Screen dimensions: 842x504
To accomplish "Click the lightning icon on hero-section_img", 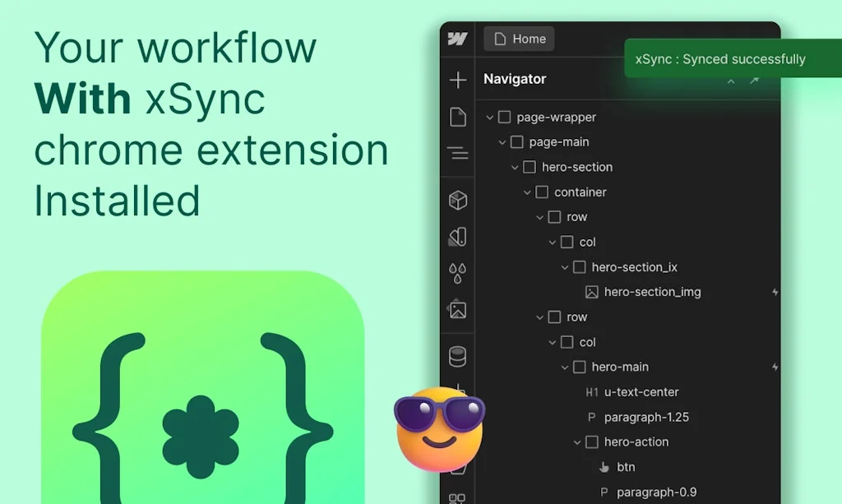I will (774, 292).
